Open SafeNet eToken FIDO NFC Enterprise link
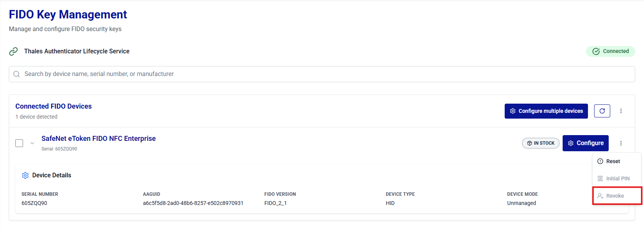Screen dimensions: 644x228 click(x=99, y=139)
